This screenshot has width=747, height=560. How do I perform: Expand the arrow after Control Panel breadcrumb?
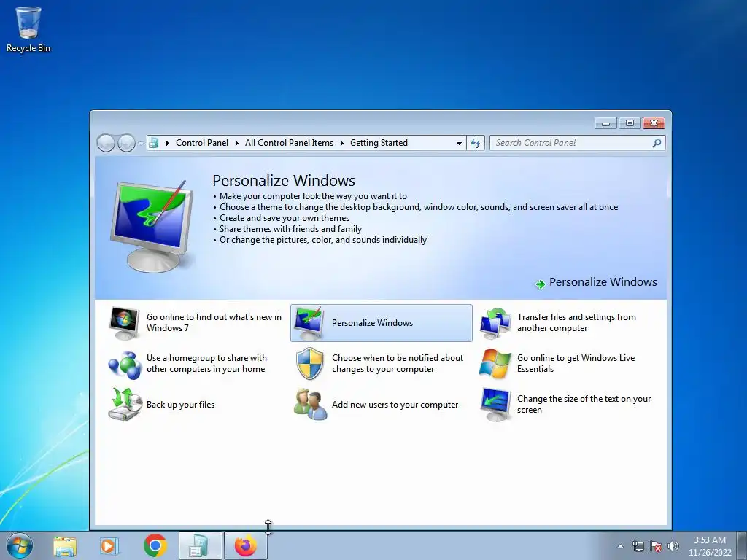(x=237, y=143)
